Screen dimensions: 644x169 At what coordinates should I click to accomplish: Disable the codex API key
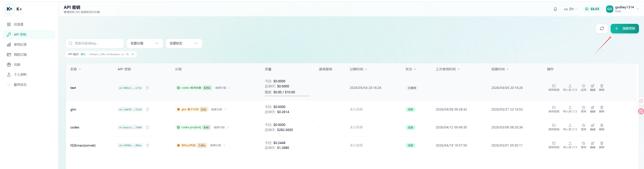[583, 127]
